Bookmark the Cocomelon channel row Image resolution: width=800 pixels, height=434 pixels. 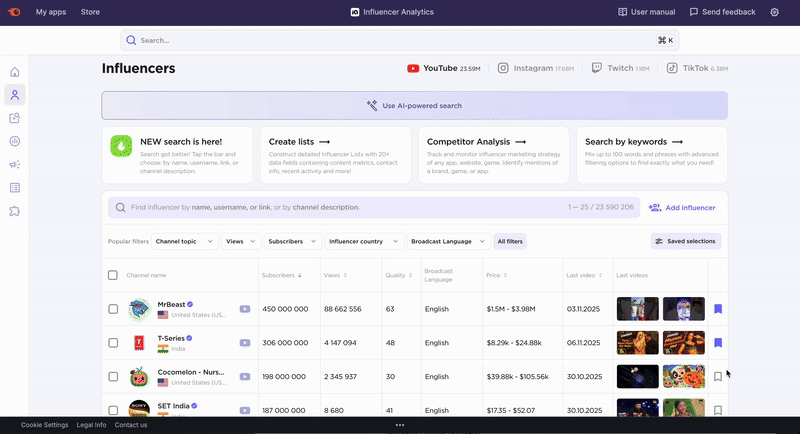coord(718,377)
